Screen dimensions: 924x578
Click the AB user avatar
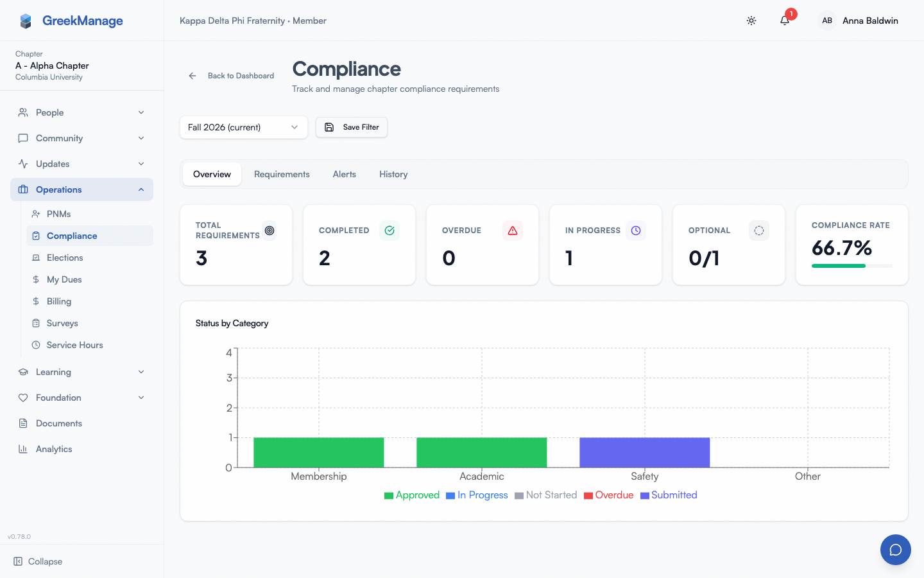[827, 21]
